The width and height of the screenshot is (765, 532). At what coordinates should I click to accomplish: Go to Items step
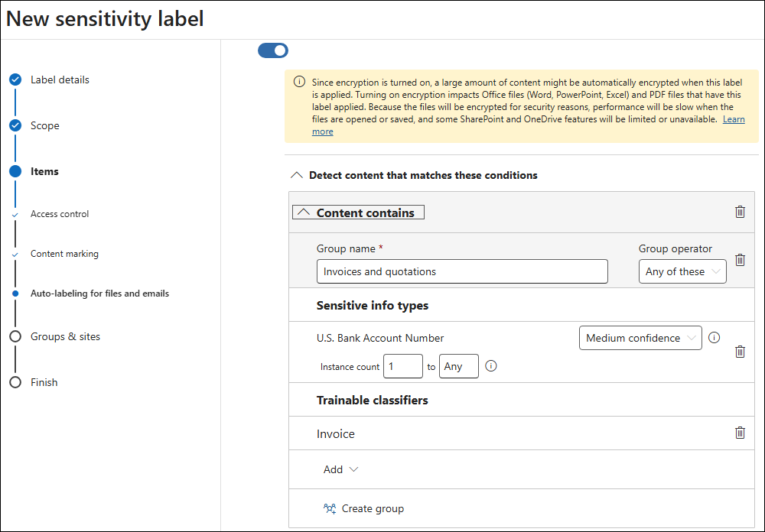pos(44,171)
